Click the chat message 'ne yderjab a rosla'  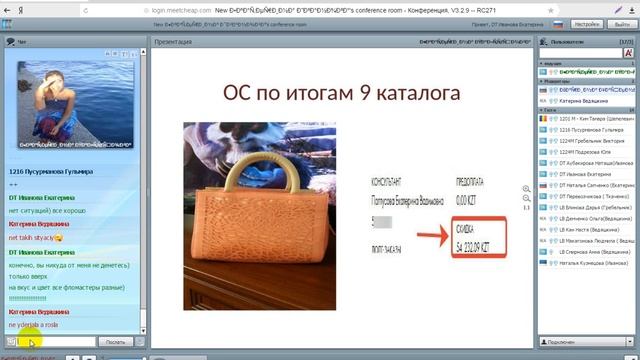[33, 325]
